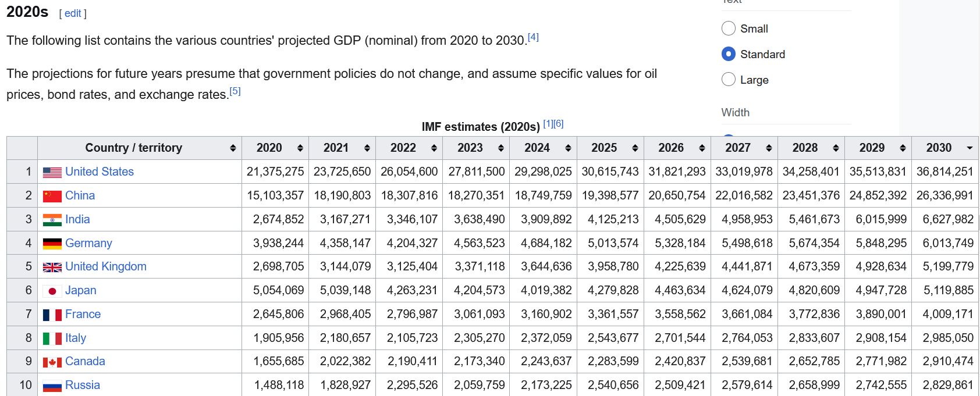Sort table by 2021 column
This screenshot has width=980, height=396.
(342, 148)
